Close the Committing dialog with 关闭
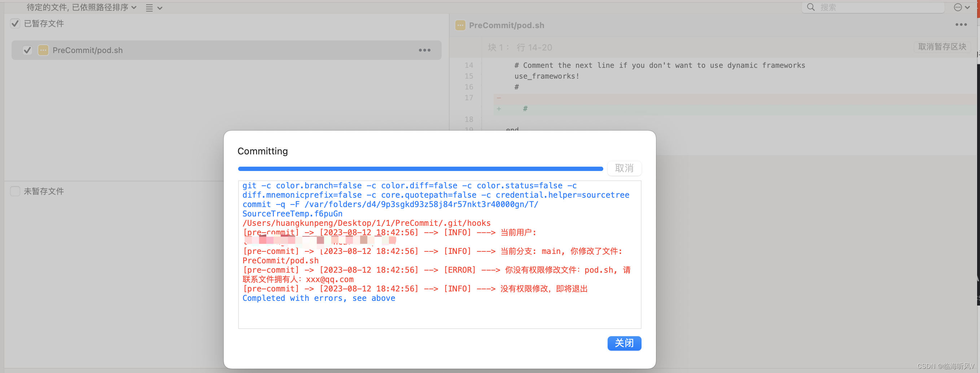 pos(624,343)
